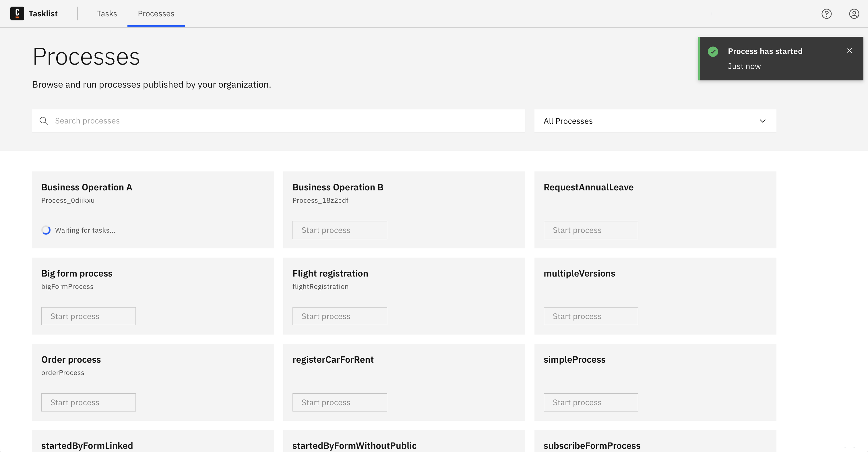Start the multipleVersions process
Screen dimensions: 868x452
pos(591,316)
